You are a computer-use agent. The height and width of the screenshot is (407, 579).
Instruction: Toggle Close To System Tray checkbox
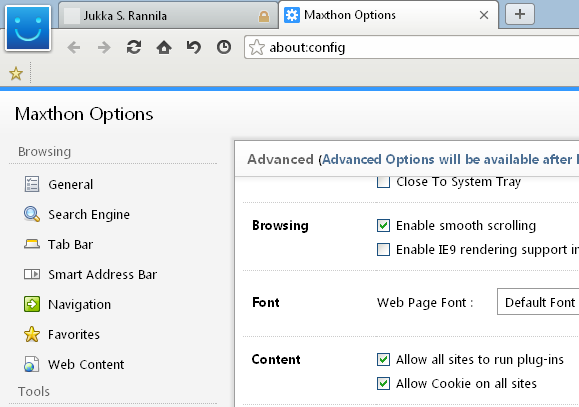[383, 181]
